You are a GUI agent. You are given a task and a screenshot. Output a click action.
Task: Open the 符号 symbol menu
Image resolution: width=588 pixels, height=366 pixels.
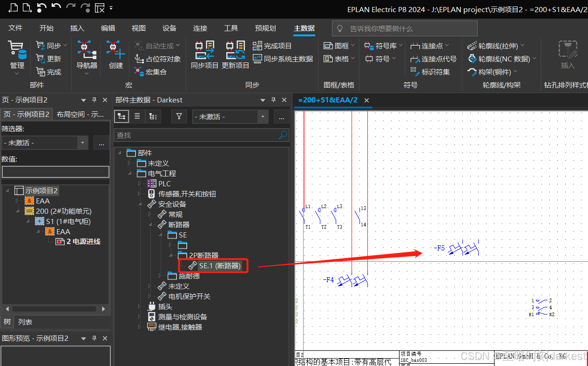click(x=380, y=59)
